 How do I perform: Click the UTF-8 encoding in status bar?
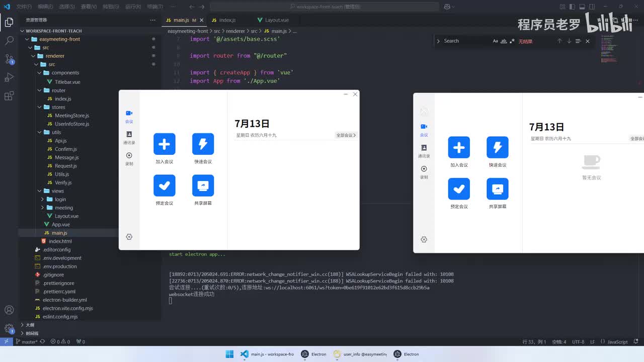[x=578, y=342]
